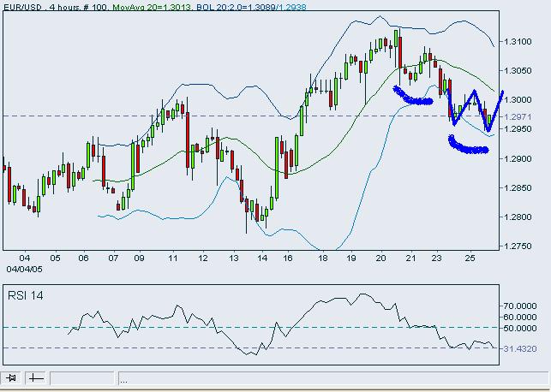Click the 1.3050 price axis label
Image resolution: width=551 pixels, height=392 pixels.
(x=518, y=71)
